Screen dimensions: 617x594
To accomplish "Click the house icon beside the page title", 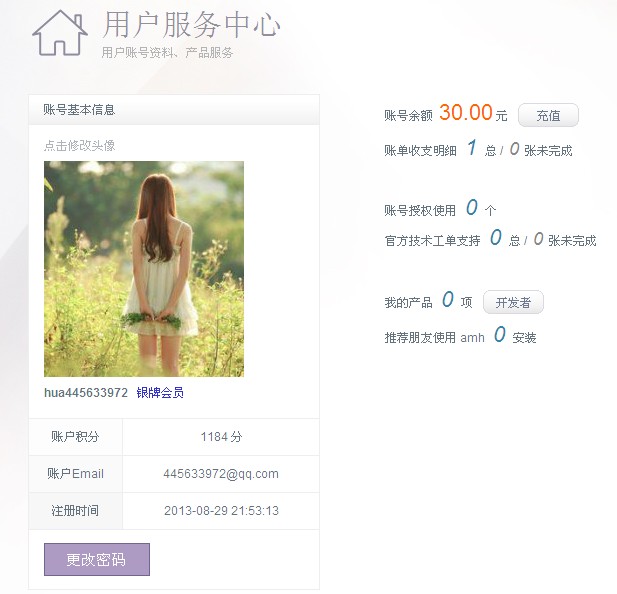I will click(x=60, y=33).
